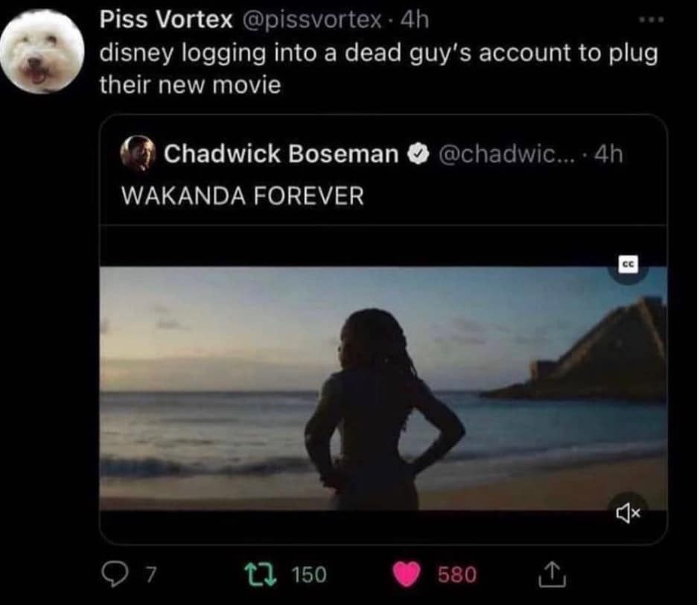Image resolution: width=700 pixels, height=605 pixels.
Task: Open Chadwick Boseman's small profile picture
Action: 138,154
